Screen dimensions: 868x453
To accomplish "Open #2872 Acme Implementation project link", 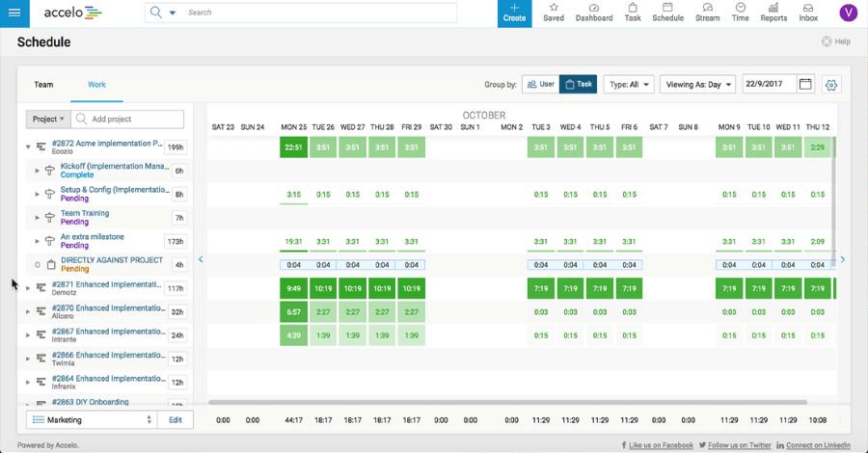I will coord(107,144).
